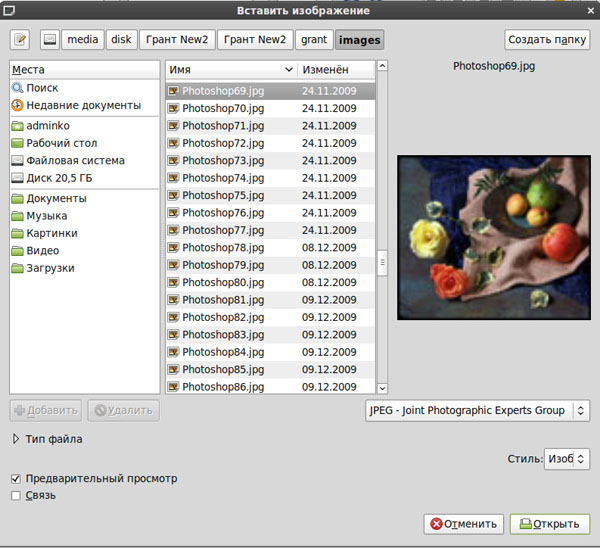Screen dimensions: 600x548
Task: Open the Видео folder
Action: coord(84,251)
